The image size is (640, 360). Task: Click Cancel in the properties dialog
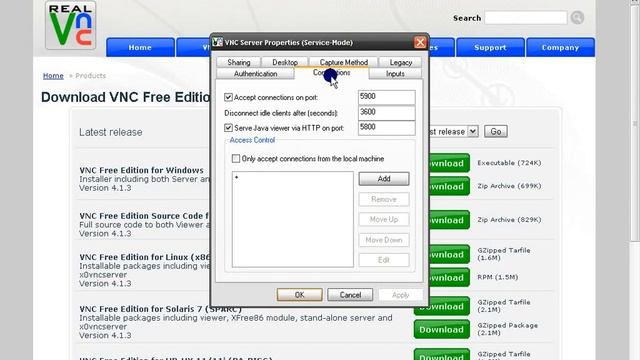pos(350,295)
